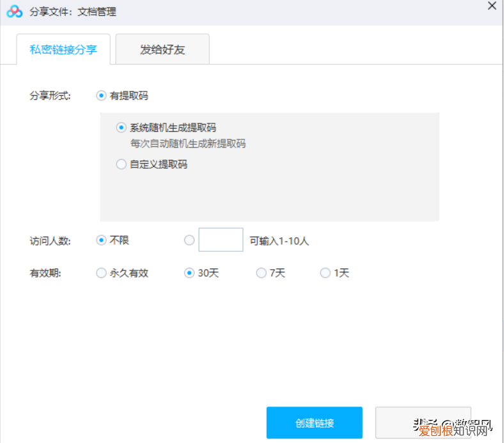The width and height of the screenshot is (504, 443).
Task: Close the share file dialog
Action: (492, 6)
